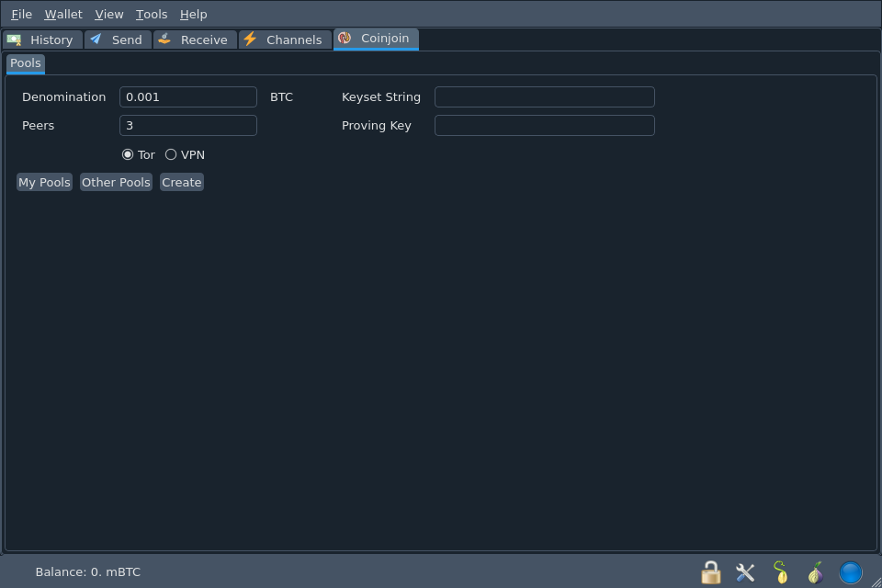Select the Pools sub-tab

(26, 63)
